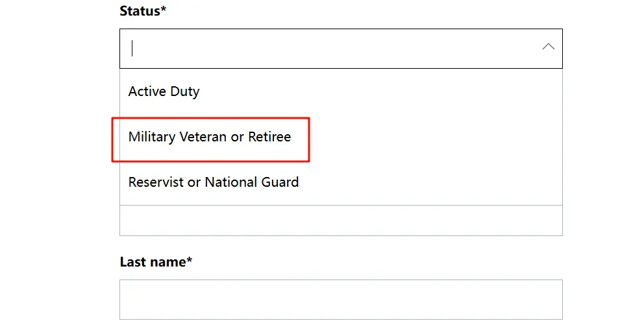Collapse the Status dropdown using the chevron
The width and height of the screenshot is (644, 321).
[x=548, y=47]
